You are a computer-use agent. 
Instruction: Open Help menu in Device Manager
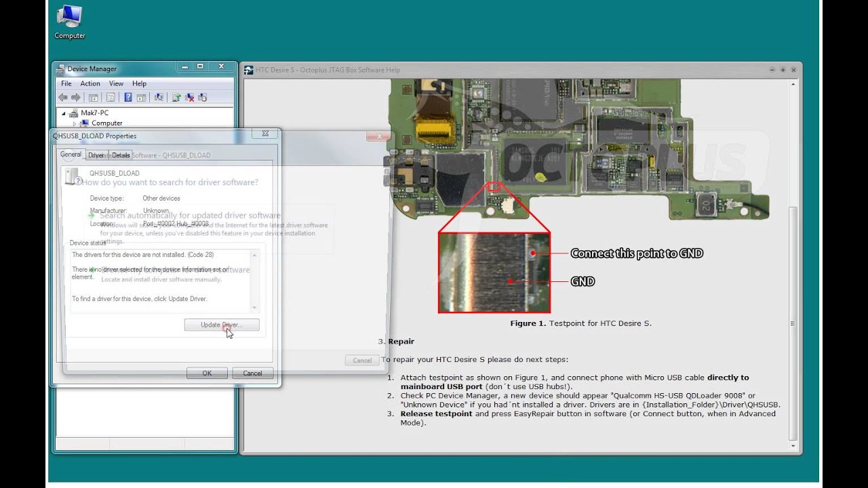point(139,83)
